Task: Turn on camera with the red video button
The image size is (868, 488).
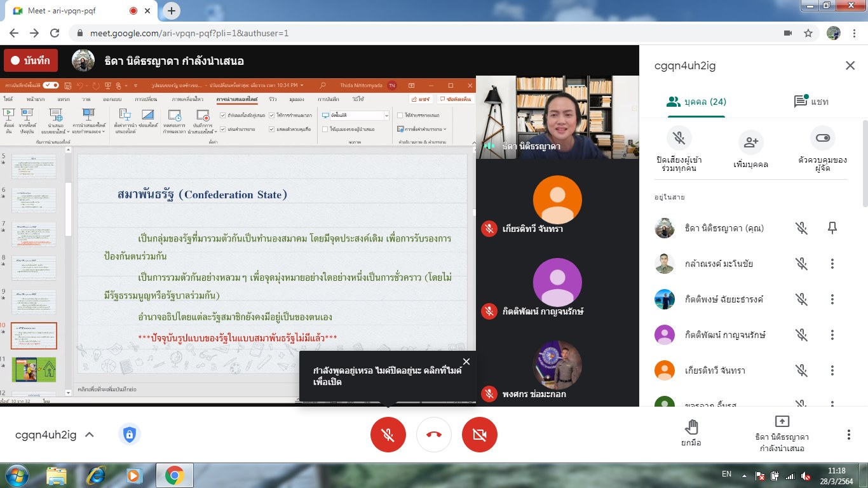Action: tap(480, 435)
